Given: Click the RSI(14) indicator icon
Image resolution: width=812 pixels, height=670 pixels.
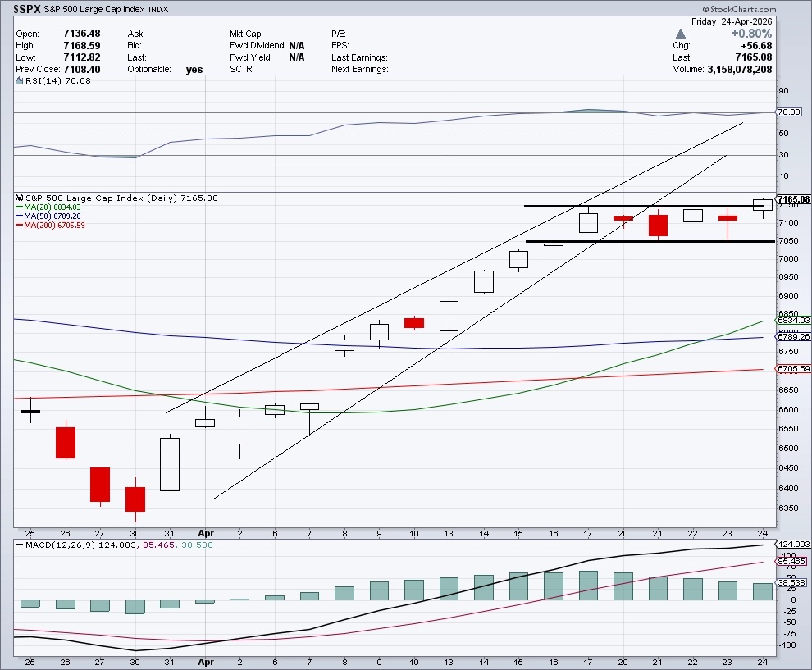Looking at the screenshot, I should [x=19, y=80].
